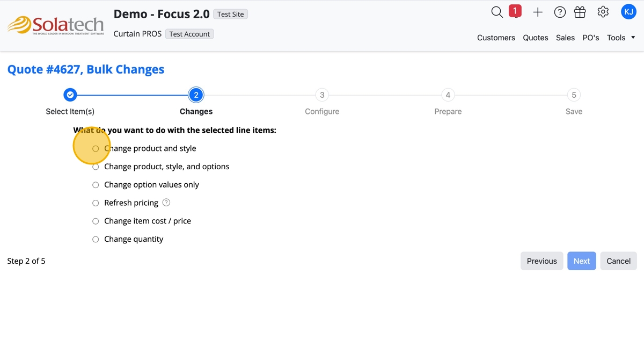
Task: Open the red notification badge
Action: (x=515, y=11)
